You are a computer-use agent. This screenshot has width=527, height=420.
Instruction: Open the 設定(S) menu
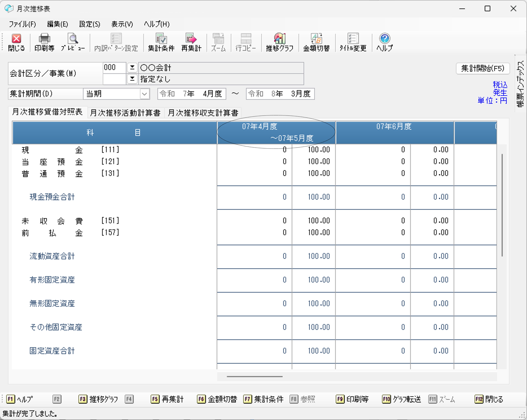point(89,24)
